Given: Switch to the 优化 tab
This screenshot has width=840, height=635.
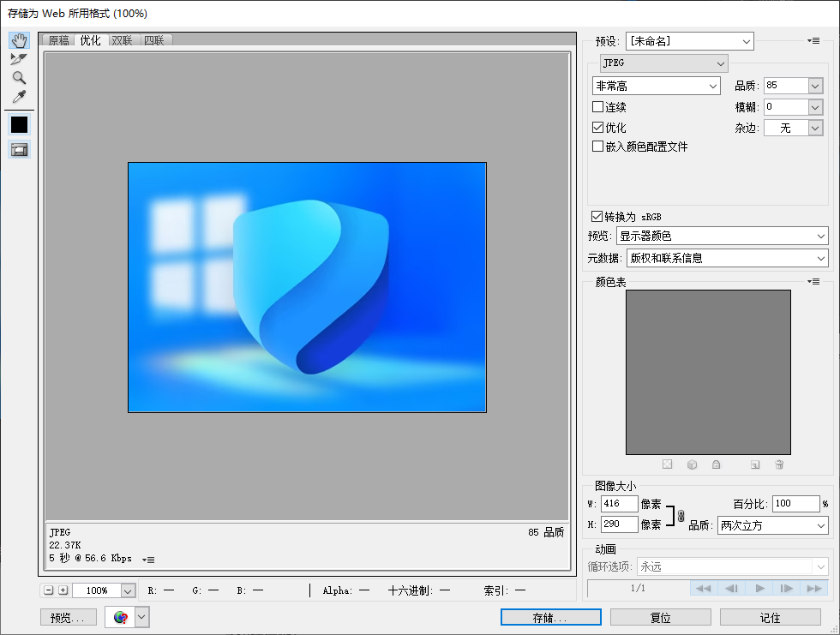Looking at the screenshot, I should tap(91, 40).
